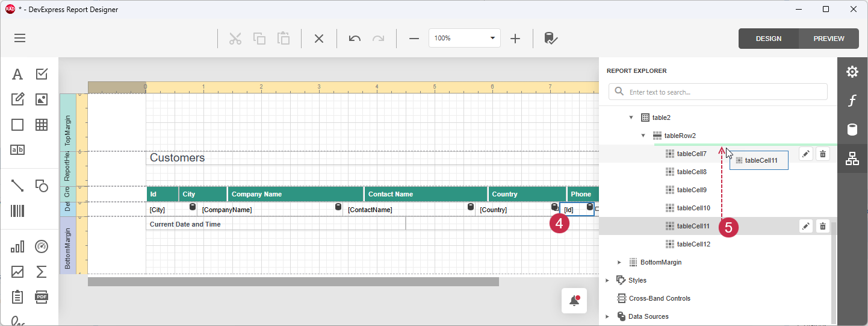Image resolution: width=868 pixels, height=326 pixels.
Task: Zoom in with the plus button
Action: [515, 39]
